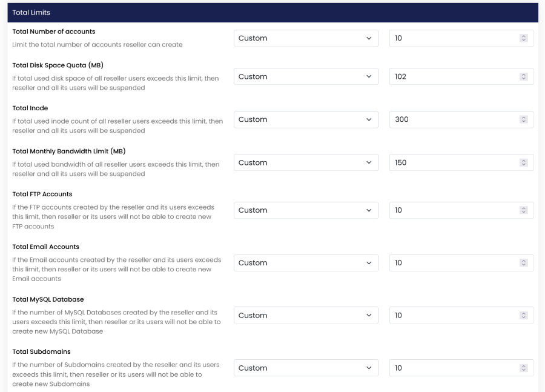Click the stepper arrows on Total Inode

pos(524,120)
